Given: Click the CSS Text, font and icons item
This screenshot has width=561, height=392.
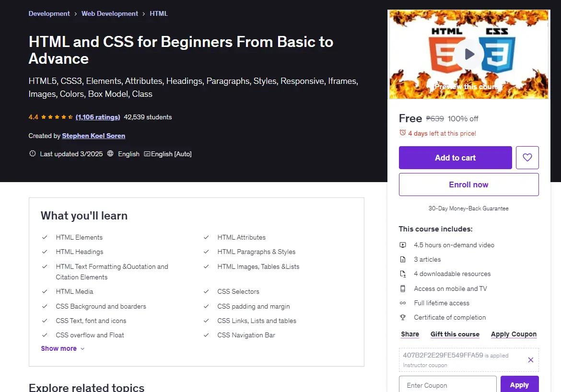Looking at the screenshot, I should [91, 321].
